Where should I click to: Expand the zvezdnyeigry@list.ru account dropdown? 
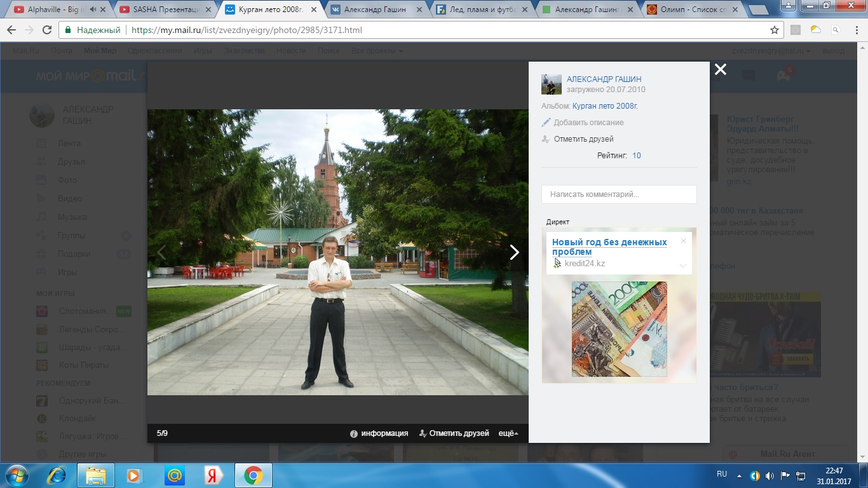771,51
